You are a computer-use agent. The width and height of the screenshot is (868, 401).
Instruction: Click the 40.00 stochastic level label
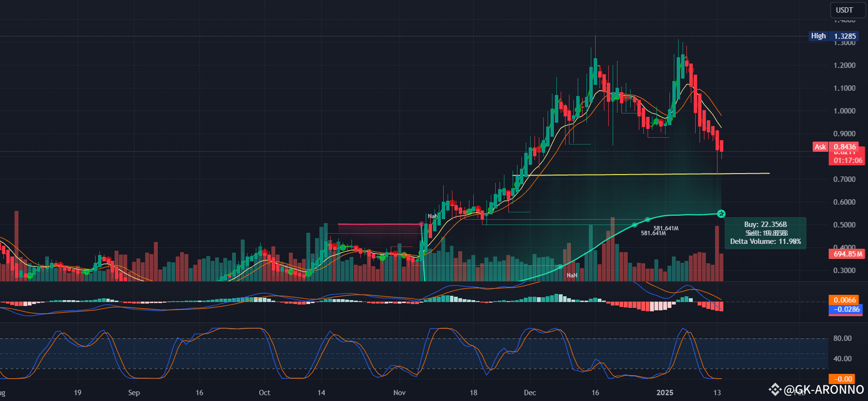[842, 359]
